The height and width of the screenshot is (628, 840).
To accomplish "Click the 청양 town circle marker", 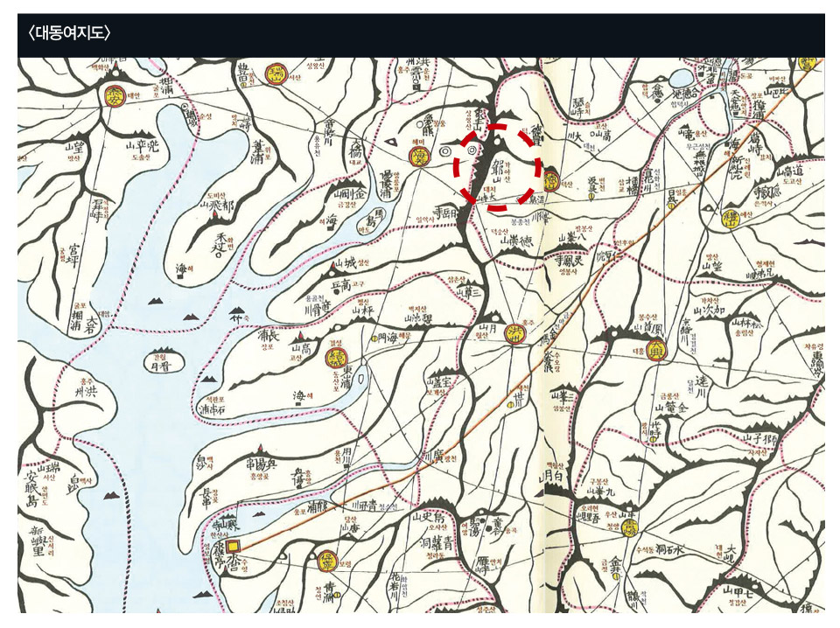I will pyautogui.click(x=630, y=527).
